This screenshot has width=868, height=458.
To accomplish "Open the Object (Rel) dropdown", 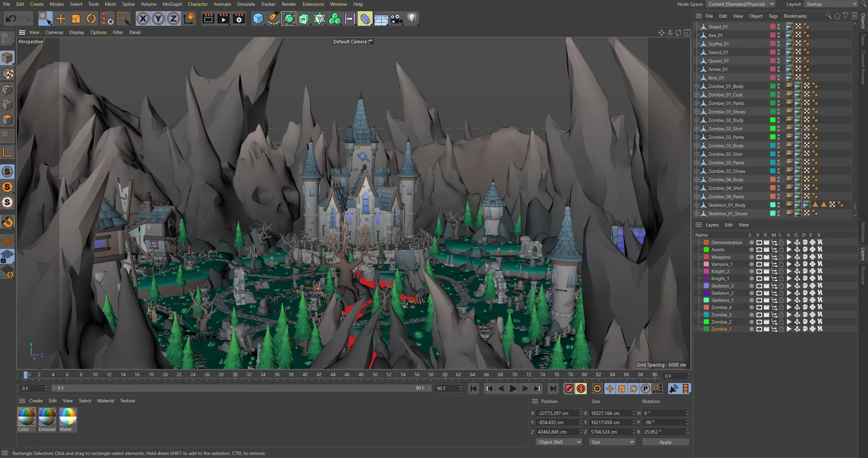I will coord(559,442).
